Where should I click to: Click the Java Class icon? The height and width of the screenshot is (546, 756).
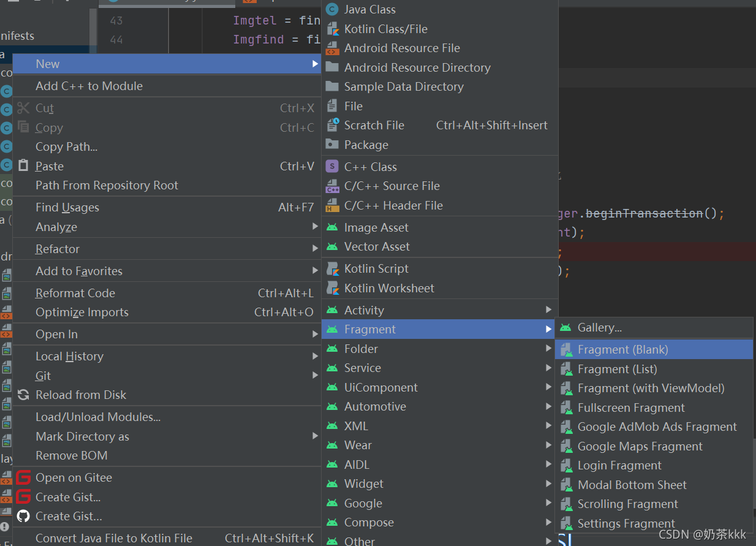332,9
